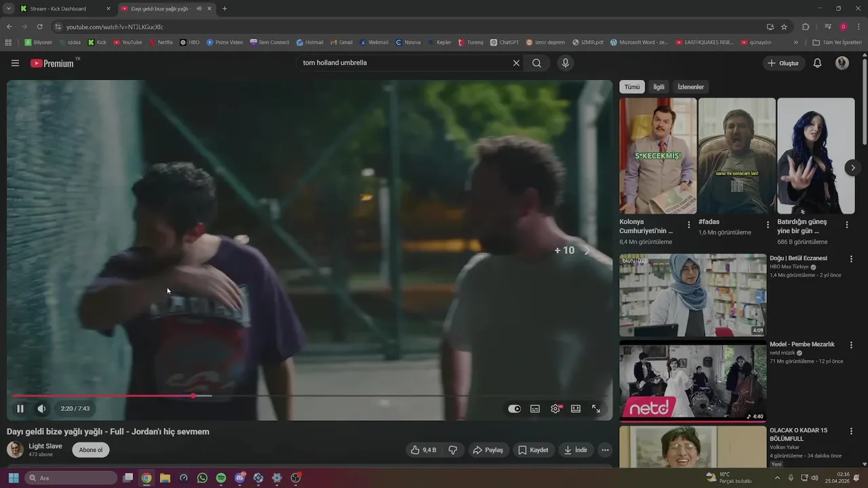Open Batırdığın güneş short thumbnail
Screen dimensions: 868x488
pos(816,156)
